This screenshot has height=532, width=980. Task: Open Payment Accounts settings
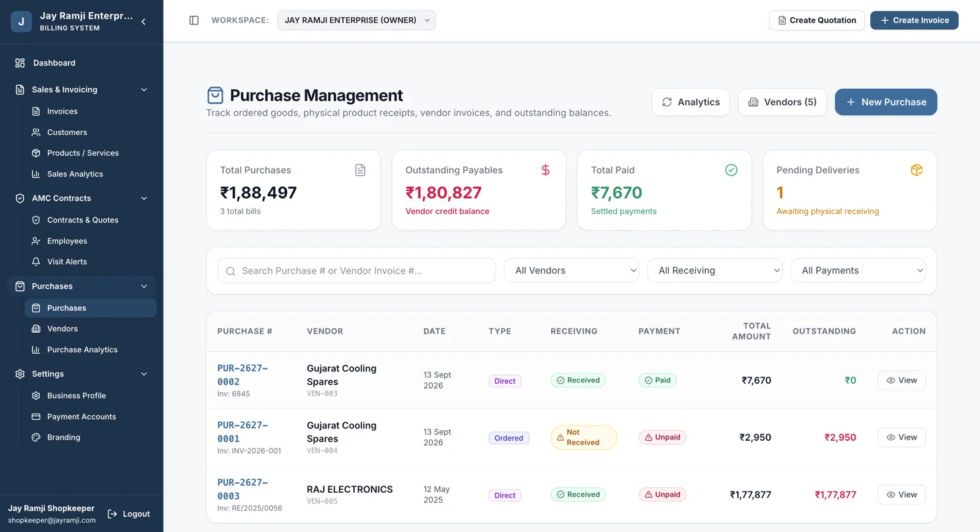point(90,417)
